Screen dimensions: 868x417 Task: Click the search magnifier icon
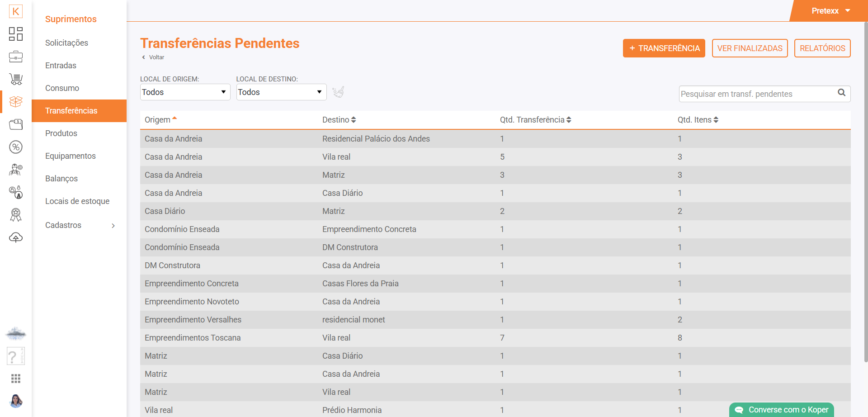(841, 93)
